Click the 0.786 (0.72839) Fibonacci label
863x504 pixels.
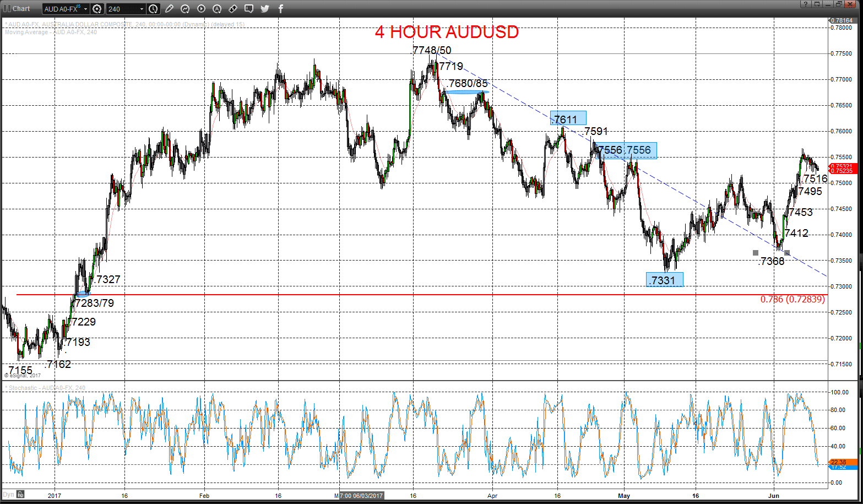(x=793, y=299)
